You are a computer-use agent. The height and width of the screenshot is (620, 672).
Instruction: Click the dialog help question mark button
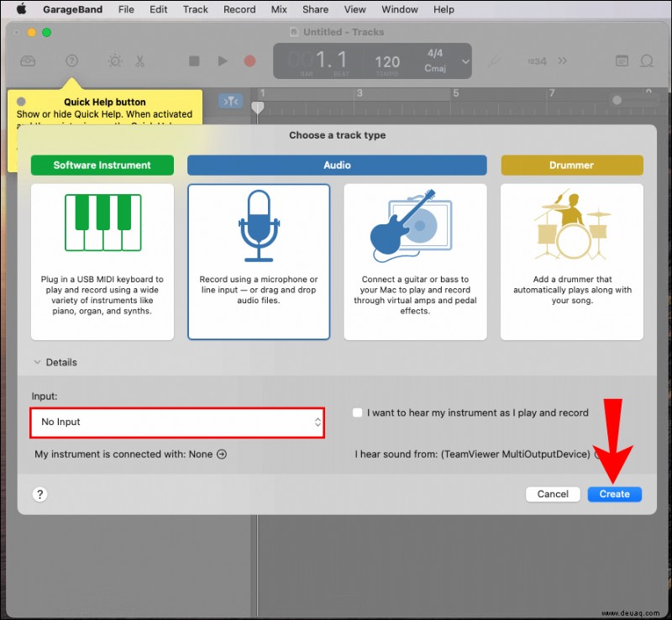[39, 494]
